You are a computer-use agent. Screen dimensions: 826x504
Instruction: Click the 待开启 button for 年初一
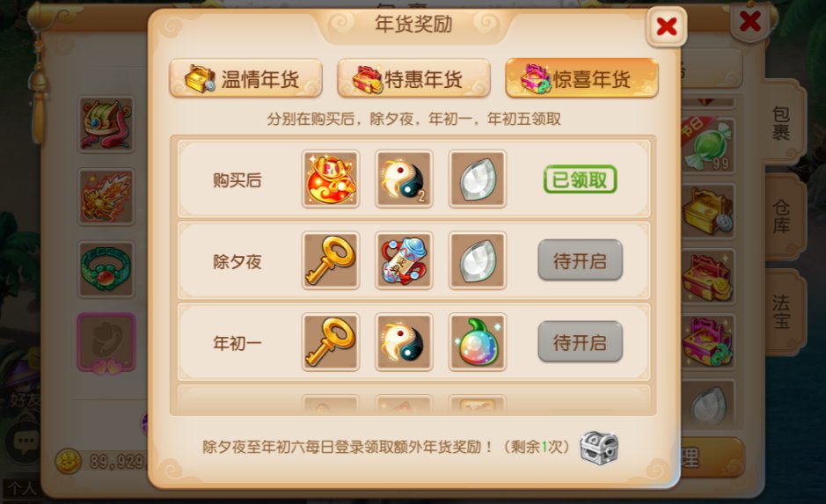[x=580, y=342]
